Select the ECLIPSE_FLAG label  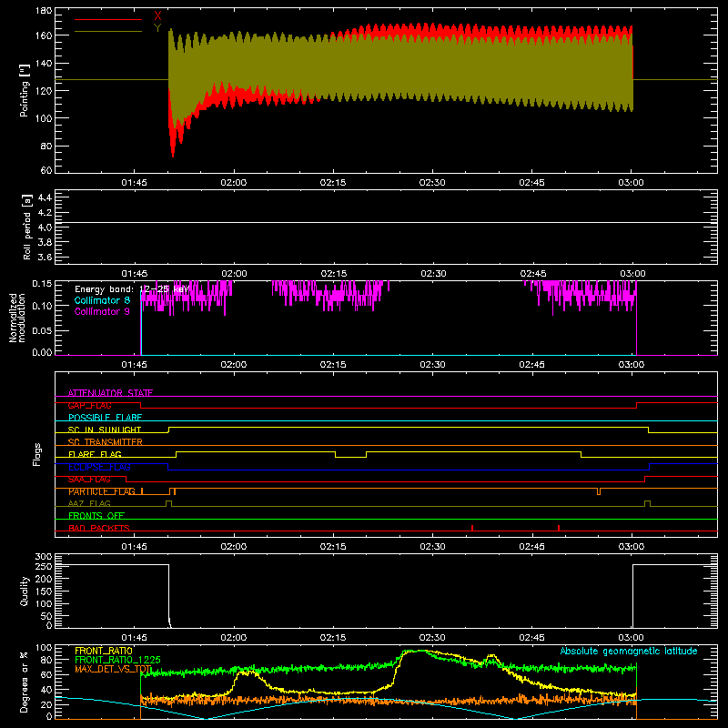pos(99,467)
